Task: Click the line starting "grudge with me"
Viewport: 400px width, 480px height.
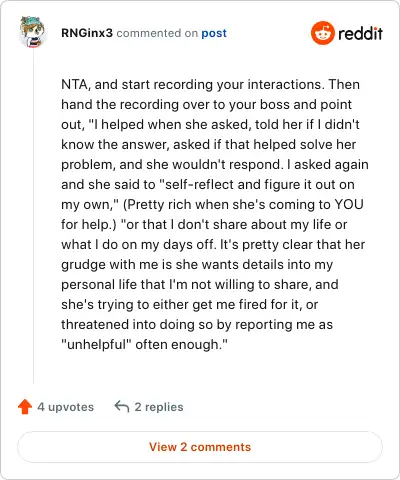Action: pyautogui.click(x=197, y=264)
